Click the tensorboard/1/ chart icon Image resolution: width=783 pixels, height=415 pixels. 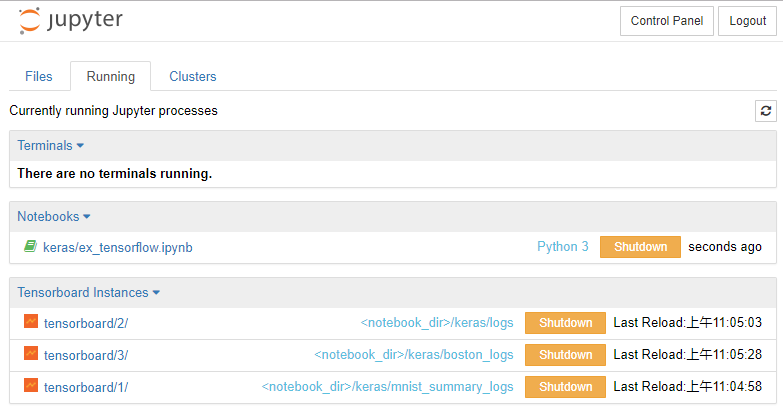click(31, 386)
